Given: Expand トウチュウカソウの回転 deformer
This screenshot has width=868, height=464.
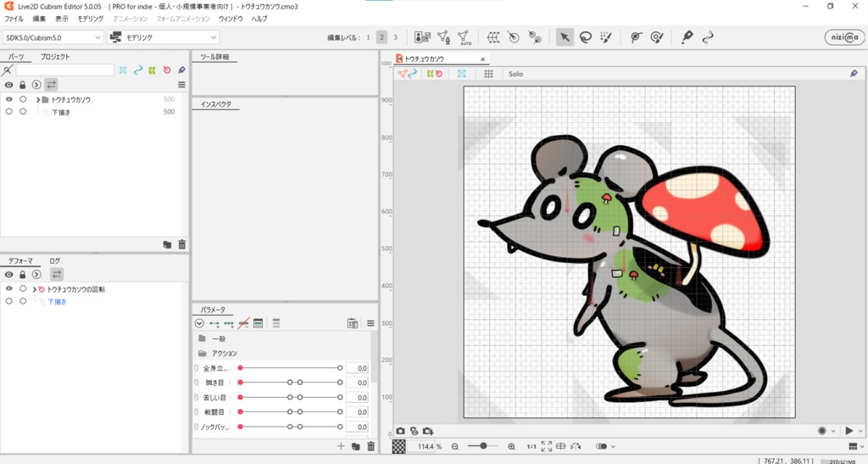Looking at the screenshot, I should coord(34,289).
